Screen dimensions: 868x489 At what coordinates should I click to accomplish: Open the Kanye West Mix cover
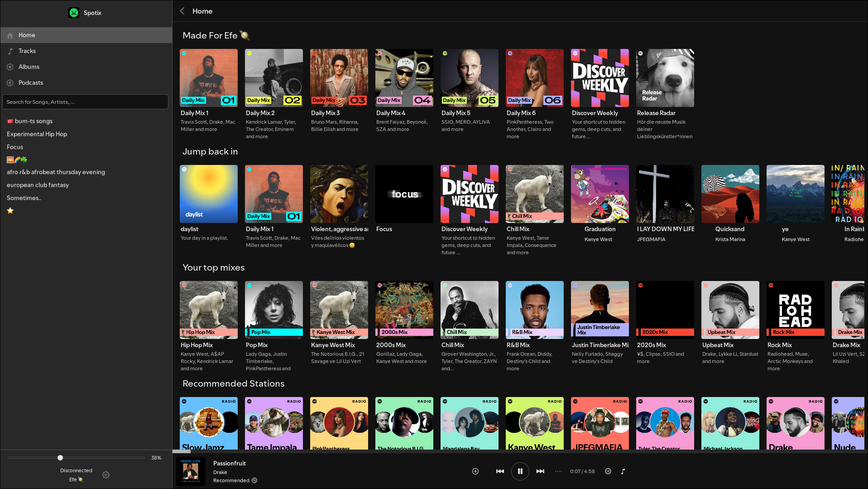339,310
